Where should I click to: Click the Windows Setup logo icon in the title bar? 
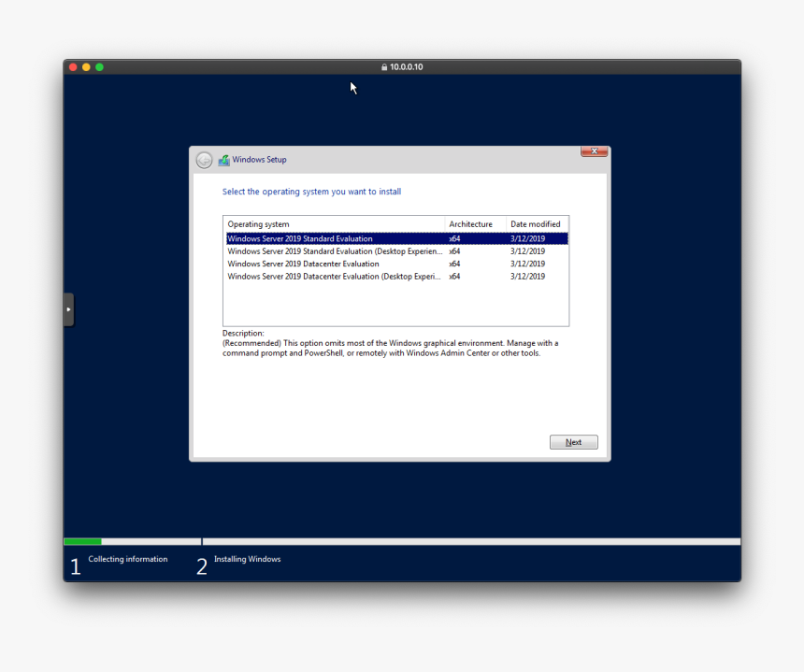223,159
